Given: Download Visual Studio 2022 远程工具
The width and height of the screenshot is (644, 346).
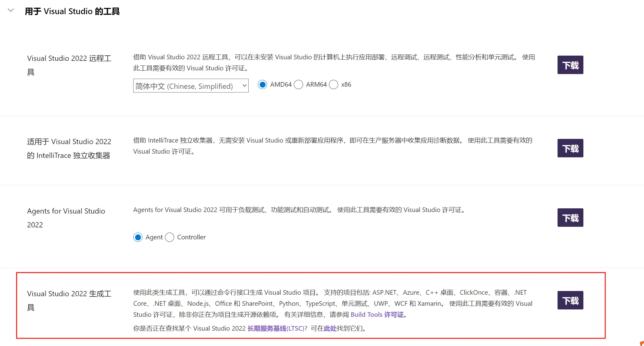Looking at the screenshot, I should pyautogui.click(x=570, y=65).
